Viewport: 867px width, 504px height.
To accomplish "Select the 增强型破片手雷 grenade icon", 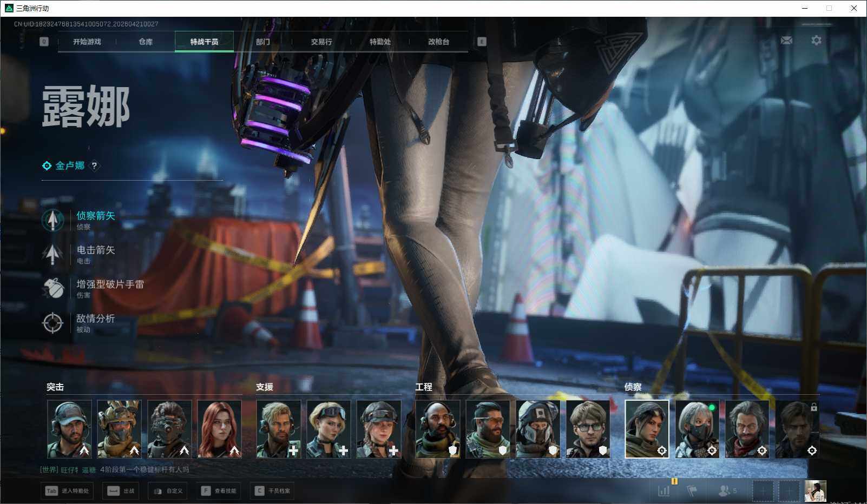I will point(52,288).
